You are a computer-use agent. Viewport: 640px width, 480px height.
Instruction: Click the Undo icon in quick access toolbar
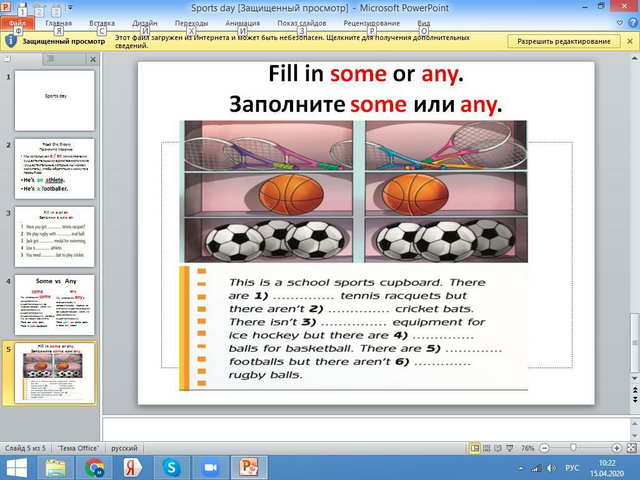(39, 7)
